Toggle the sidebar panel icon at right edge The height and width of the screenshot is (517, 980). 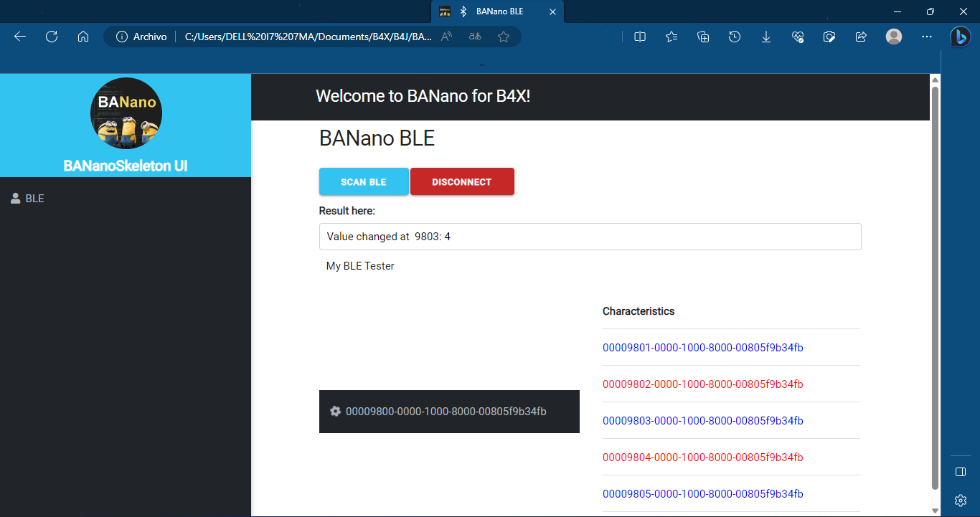pyautogui.click(x=961, y=472)
